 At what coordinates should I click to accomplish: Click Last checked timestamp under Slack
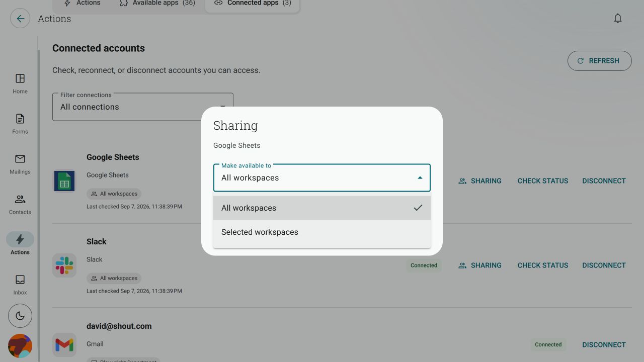pyautogui.click(x=134, y=291)
